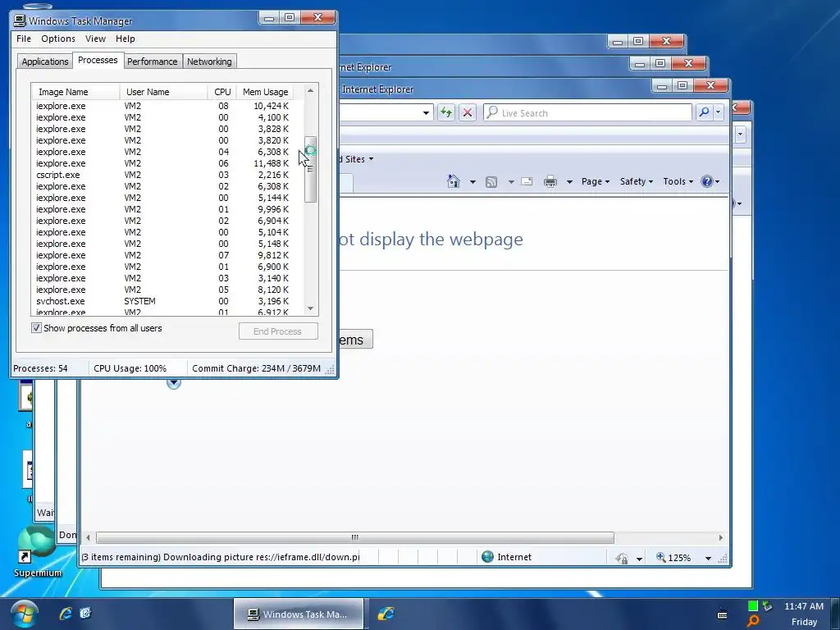Expand the Feeds dropdown arrow

pos(511,182)
